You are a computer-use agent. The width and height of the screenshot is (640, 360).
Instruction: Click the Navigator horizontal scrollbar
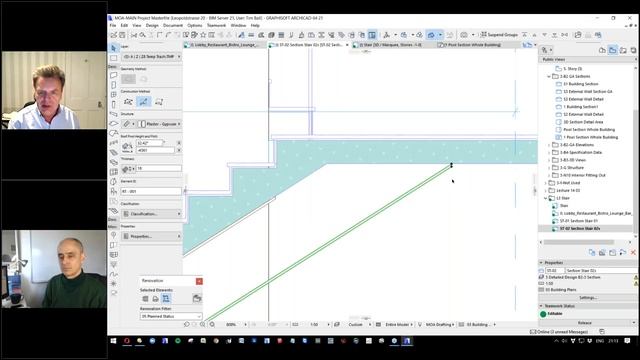pos(579,242)
